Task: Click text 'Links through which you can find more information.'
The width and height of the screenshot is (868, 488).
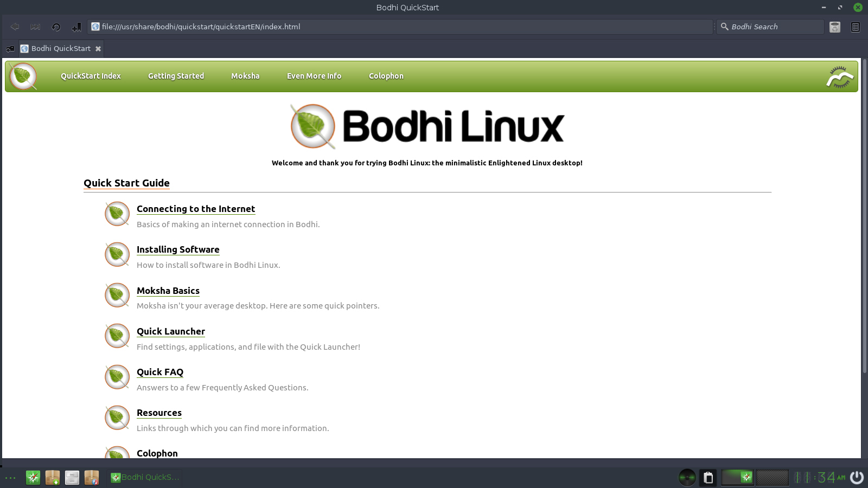Action: 233,428
